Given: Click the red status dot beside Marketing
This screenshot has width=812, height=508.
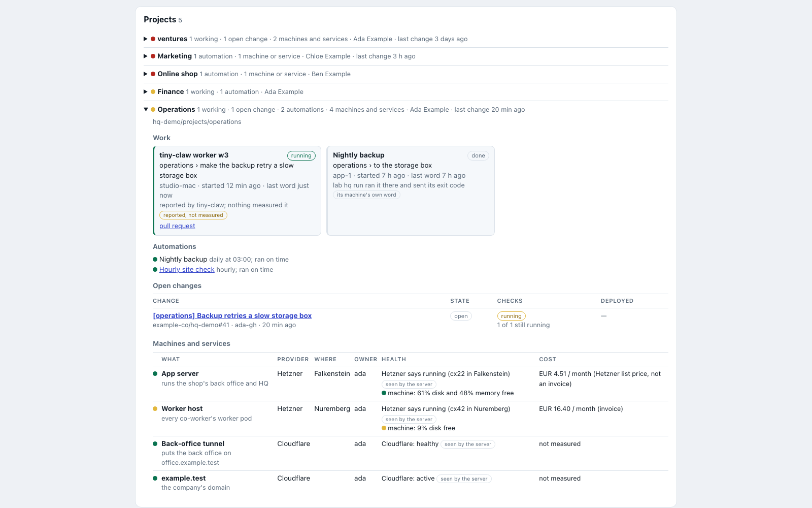Looking at the screenshot, I should coord(153,56).
